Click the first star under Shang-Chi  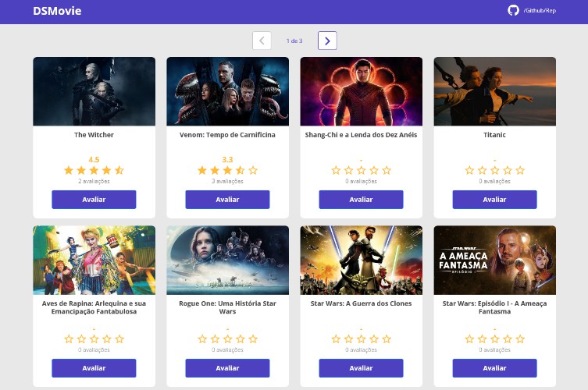click(x=336, y=170)
